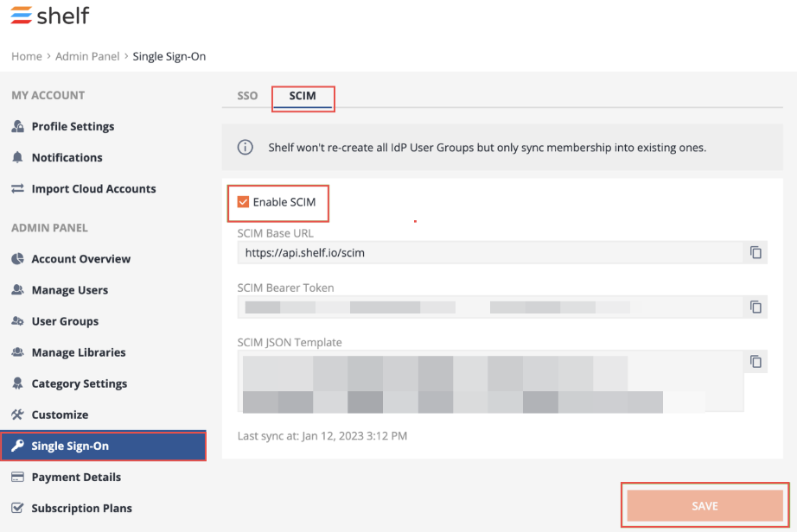Click the Payment Details card icon
Viewport: 797px width, 532px height.
18,477
